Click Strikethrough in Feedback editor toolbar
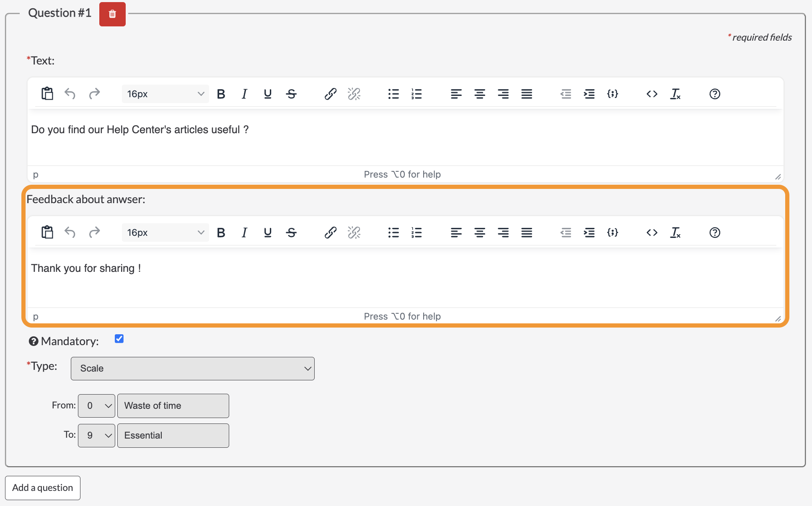 [292, 232]
